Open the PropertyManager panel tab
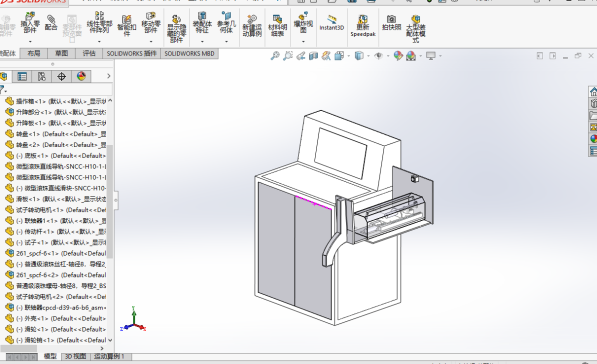597x364 pixels. (x=22, y=77)
